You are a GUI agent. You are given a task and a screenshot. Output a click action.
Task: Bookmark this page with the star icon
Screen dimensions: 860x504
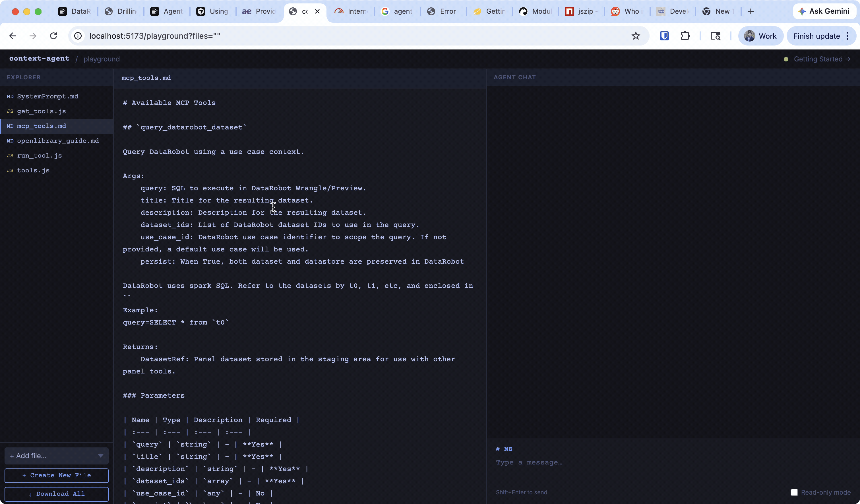(635, 36)
